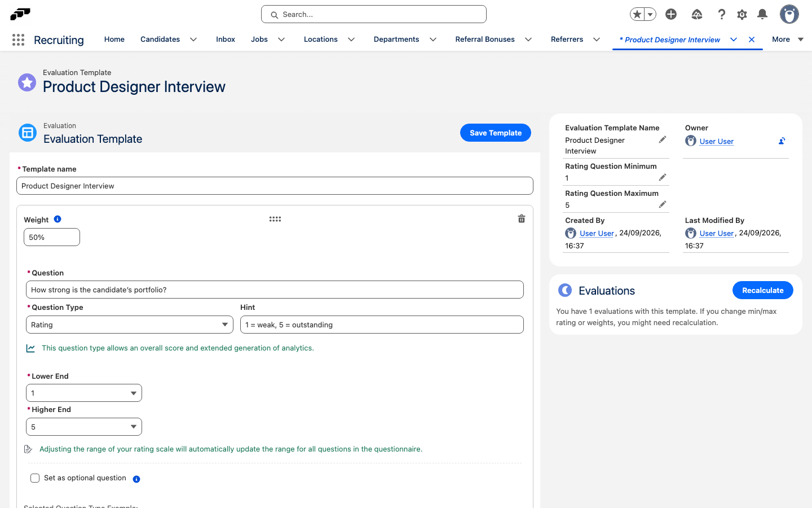Screen dimensions: 812x508
Task: Open Owner User User link
Action: (717, 142)
